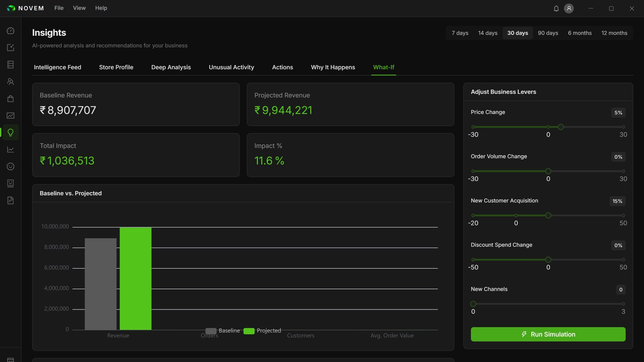Screen dimensions: 644x362
Task: Click the Discount Spend Change slider handle
Action: [548, 260]
